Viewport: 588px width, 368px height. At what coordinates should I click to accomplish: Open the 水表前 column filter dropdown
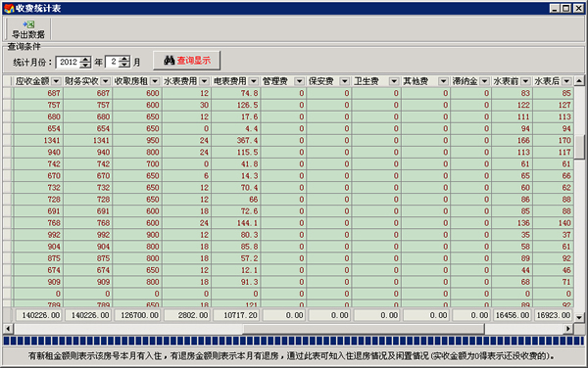point(525,81)
